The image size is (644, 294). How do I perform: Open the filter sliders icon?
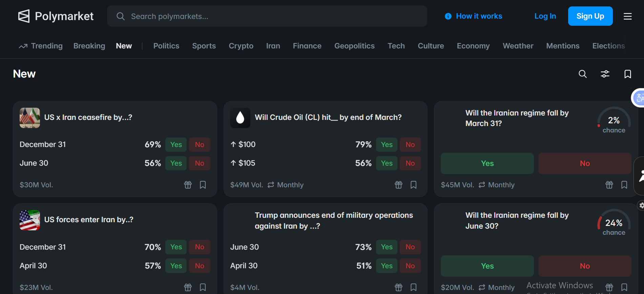tap(605, 74)
